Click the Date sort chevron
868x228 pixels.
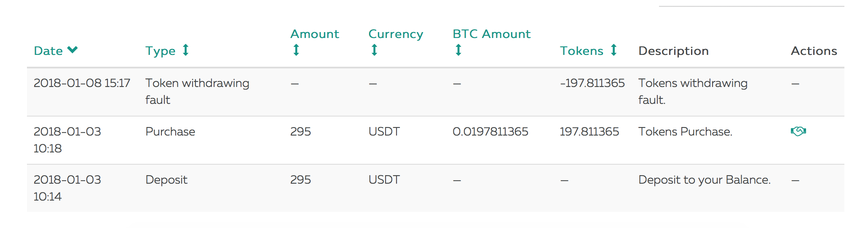[x=72, y=50]
